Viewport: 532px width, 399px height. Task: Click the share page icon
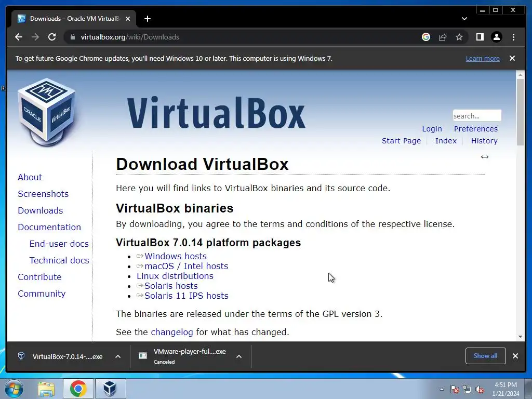[x=443, y=37]
